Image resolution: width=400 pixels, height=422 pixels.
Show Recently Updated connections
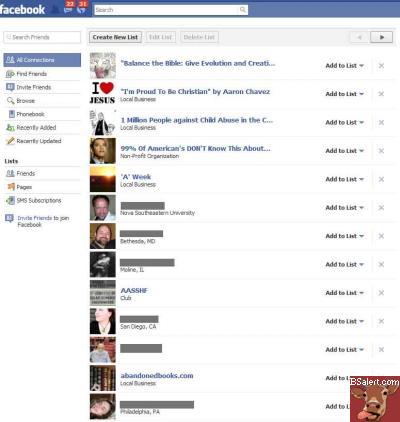click(x=42, y=141)
